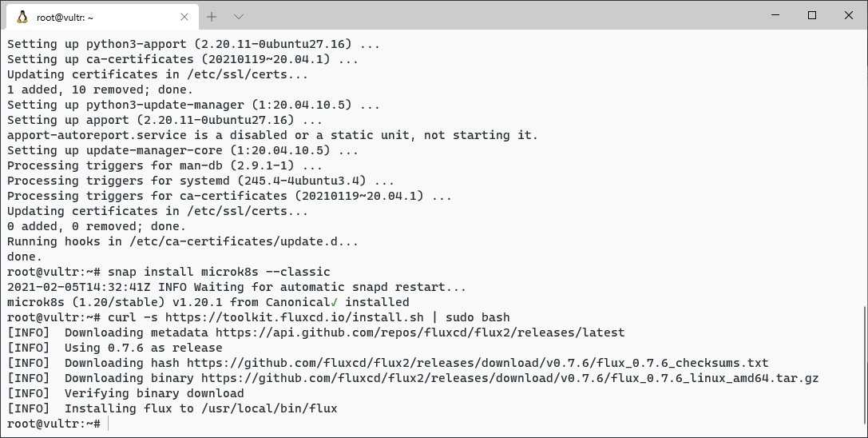Open a new tab with the plus icon
This screenshot has width=868, height=438.
click(212, 18)
